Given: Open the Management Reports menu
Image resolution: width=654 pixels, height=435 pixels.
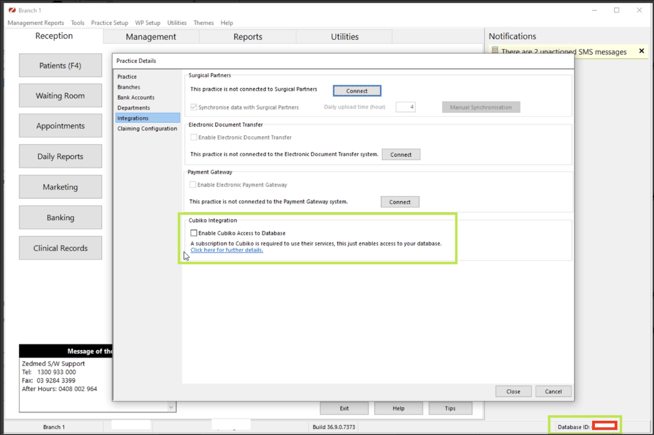Looking at the screenshot, I should (x=35, y=23).
